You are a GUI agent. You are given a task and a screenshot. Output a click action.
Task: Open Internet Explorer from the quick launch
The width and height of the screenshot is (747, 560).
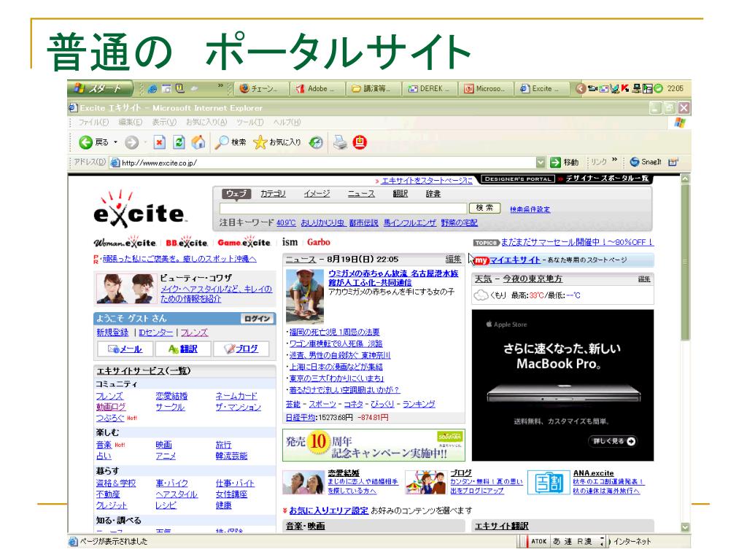[x=152, y=88]
